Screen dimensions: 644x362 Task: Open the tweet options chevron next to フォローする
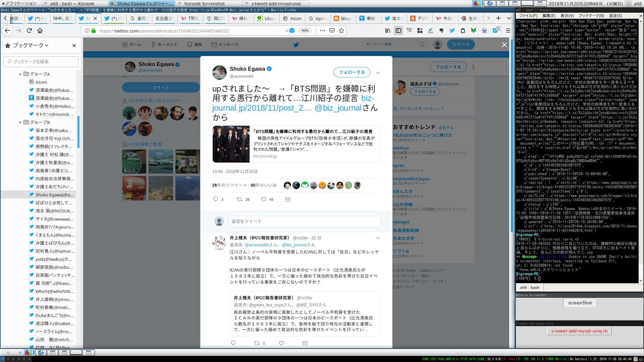click(x=378, y=73)
